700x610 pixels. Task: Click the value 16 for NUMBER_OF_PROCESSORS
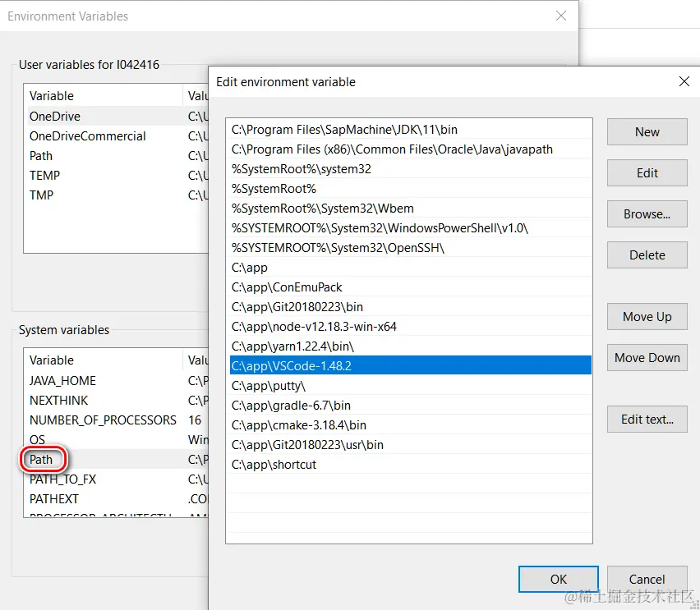point(195,420)
